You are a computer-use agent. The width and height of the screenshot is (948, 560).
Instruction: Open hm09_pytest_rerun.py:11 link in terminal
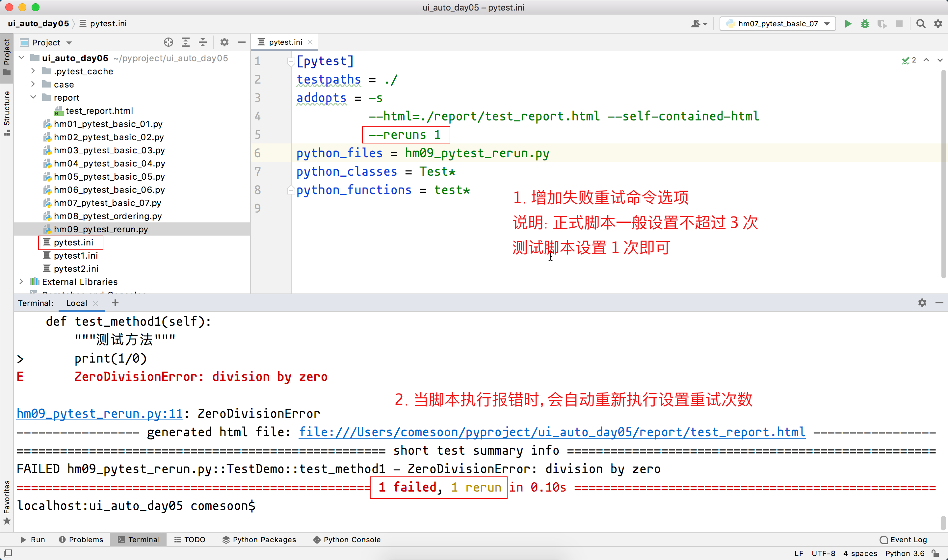coord(100,414)
